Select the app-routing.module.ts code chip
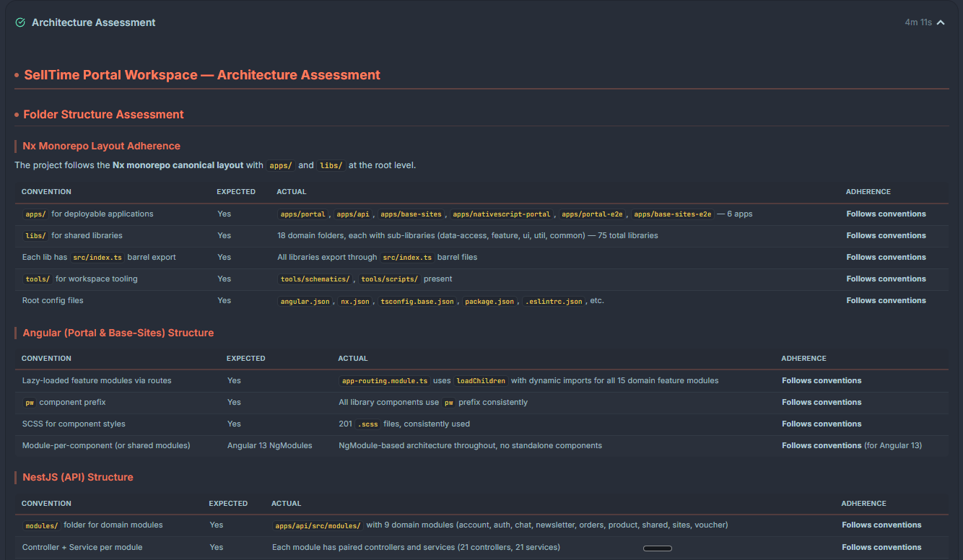This screenshot has width=963, height=560. point(385,381)
